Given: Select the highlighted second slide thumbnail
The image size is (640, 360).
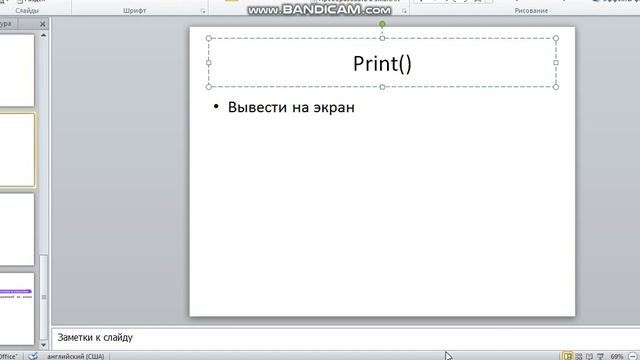Looking at the screenshot, I should coord(17,150).
